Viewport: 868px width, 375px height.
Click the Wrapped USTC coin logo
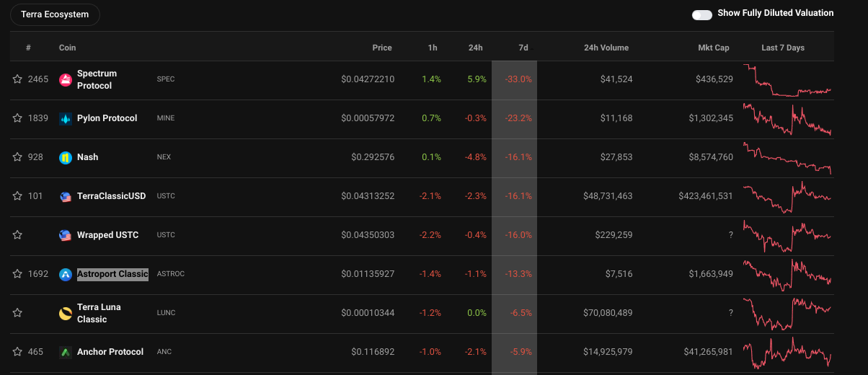[66, 235]
